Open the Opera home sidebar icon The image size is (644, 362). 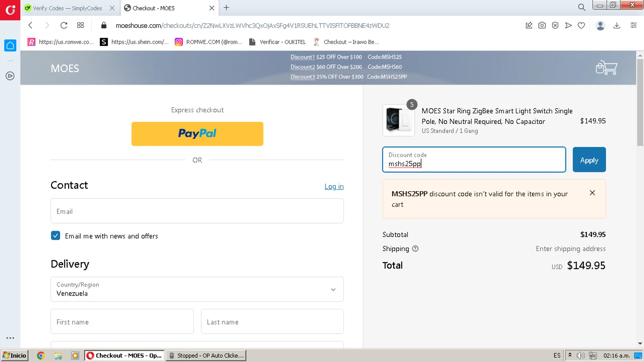pos(10,45)
